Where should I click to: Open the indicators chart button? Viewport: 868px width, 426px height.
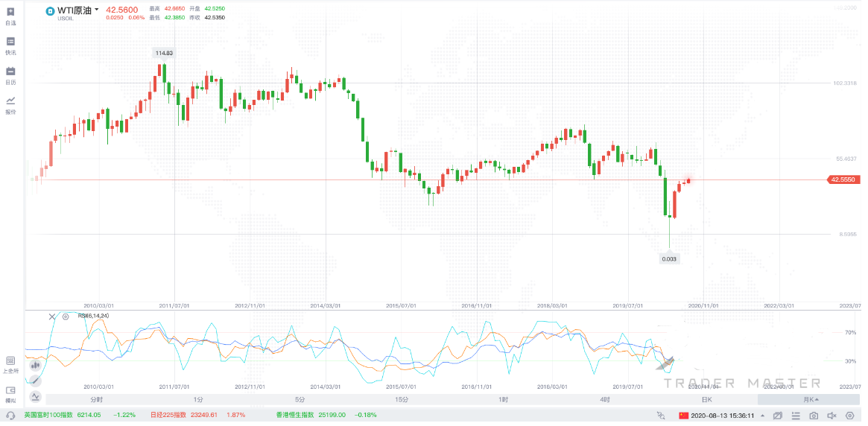(x=35, y=396)
